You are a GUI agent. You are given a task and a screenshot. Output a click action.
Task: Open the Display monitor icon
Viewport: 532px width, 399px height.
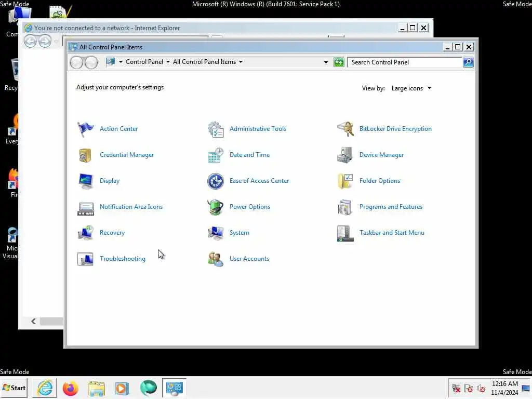coord(86,181)
